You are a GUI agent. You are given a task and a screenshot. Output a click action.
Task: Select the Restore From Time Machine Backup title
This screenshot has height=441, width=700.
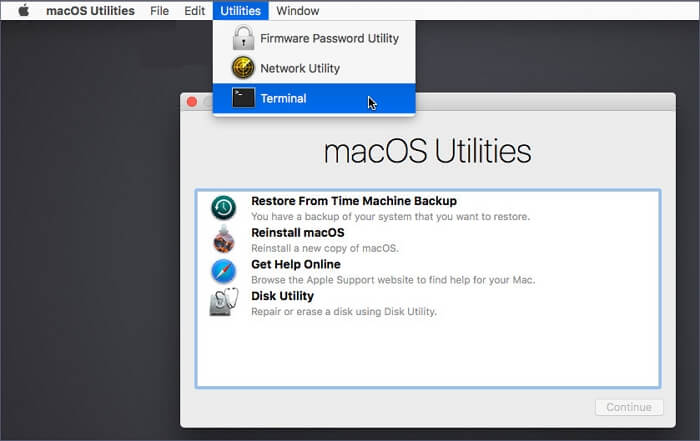coord(353,201)
